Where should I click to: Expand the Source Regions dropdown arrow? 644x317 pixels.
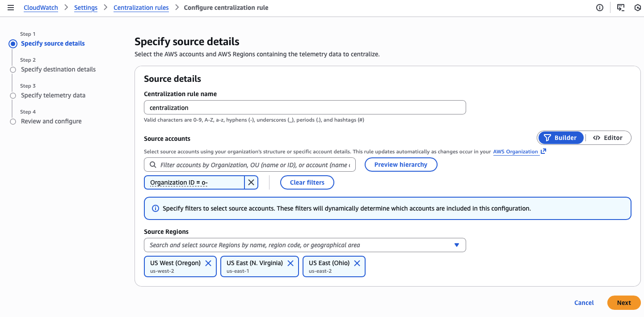(457, 245)
